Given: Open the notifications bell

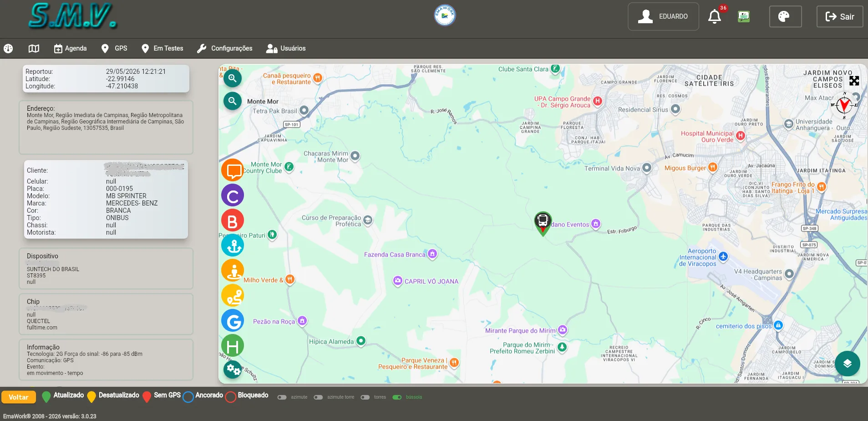Looking at the screenshot, I should pyautogui.click(x=715, y=17).
